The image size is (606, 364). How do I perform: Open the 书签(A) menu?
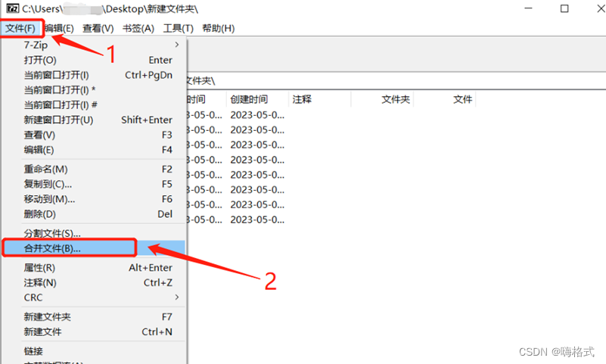click(x=138, y=28)
